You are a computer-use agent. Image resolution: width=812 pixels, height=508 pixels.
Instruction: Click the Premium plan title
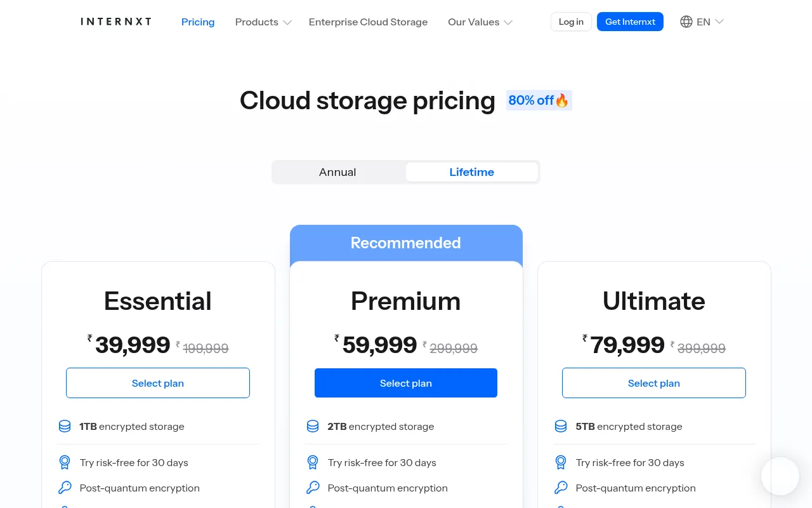click(x=406, y=301)
